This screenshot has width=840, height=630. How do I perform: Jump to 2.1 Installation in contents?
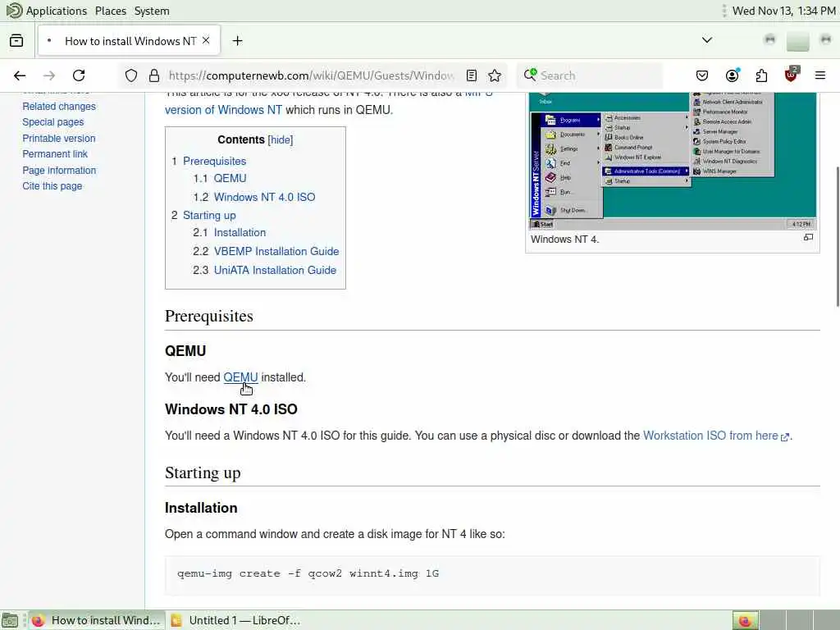(x=240, y=232)
